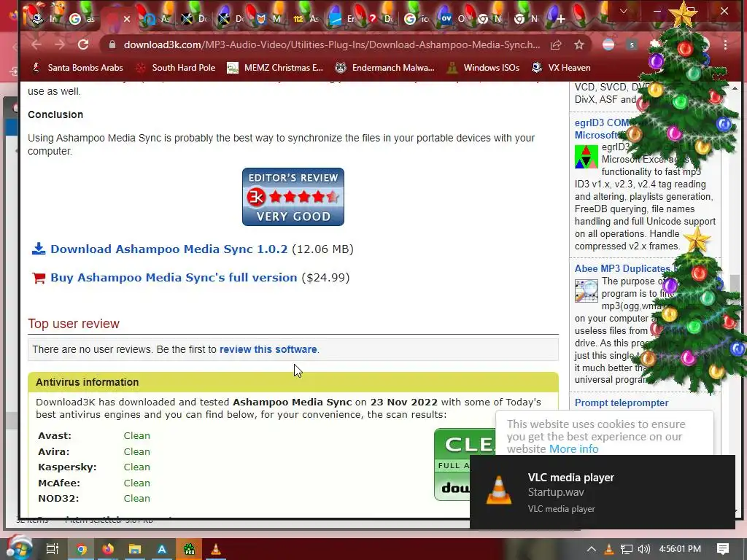Bookmark this page with the star icon
This screenshot has width=747, height=560.
tap(578, 44)
